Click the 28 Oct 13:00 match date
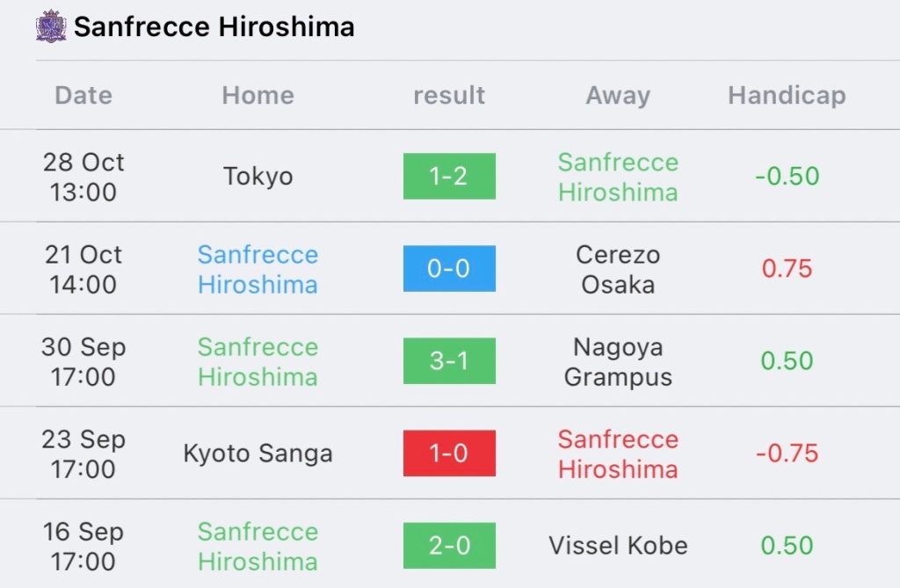Screen dimensions: 900x588 click(83, 177)
